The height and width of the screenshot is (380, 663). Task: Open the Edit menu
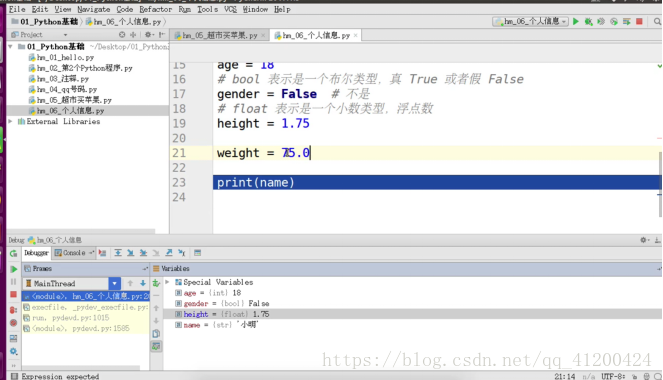coord(40,9)
